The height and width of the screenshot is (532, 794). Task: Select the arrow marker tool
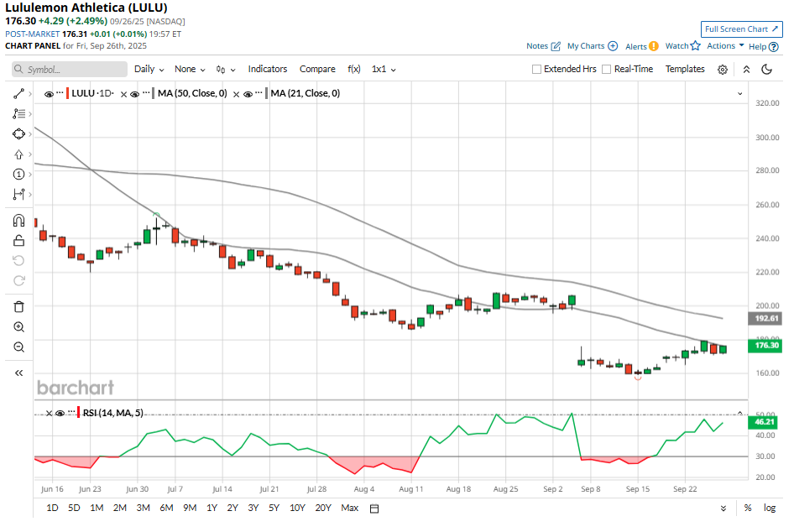[x=18, y=154]
